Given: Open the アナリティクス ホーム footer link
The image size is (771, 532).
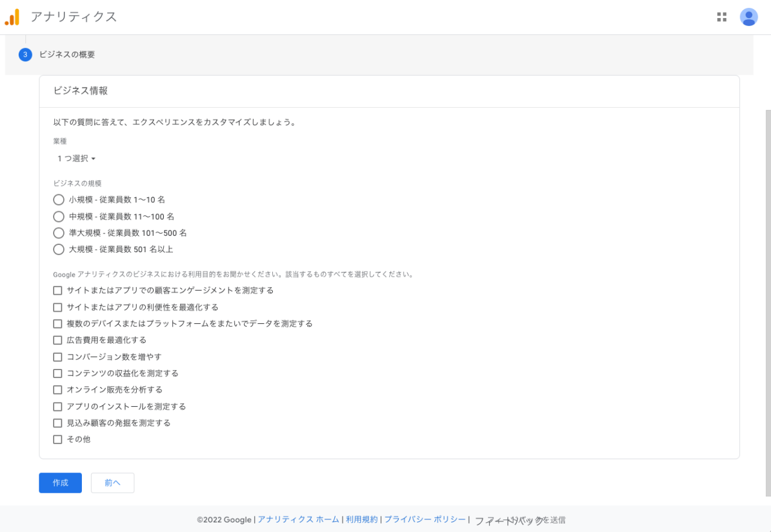Looking at the screenshot, I should tap(298, 519).
